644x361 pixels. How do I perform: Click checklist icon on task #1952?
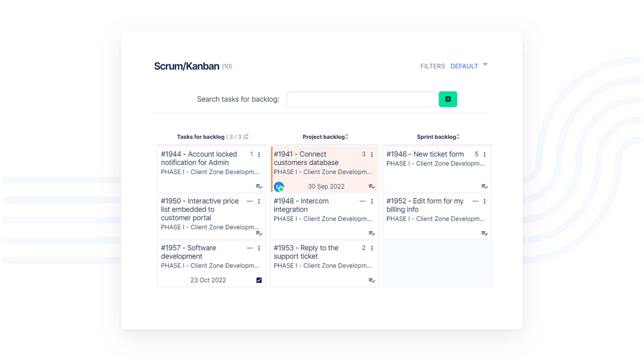click(x=484, y=233)
